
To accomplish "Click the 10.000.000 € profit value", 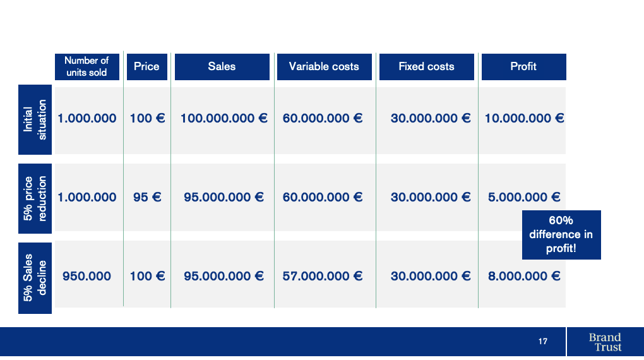I will (524, 118).
